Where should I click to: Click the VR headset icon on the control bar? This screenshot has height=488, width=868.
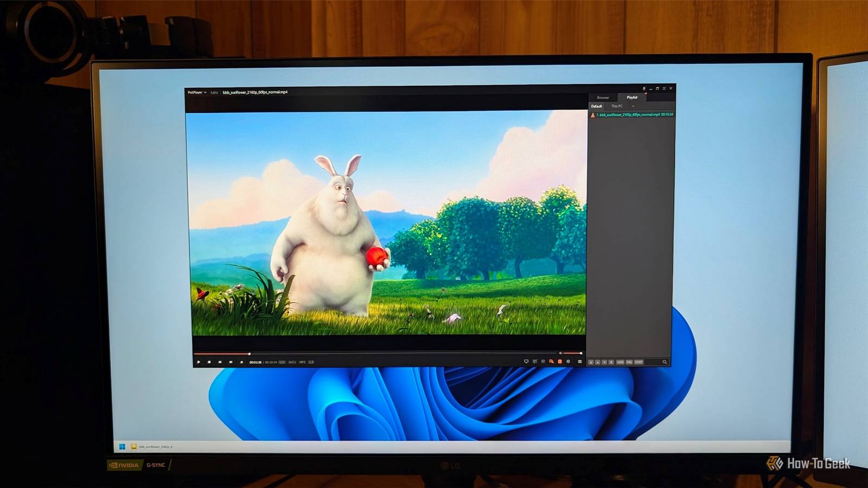tap(526, 362)
